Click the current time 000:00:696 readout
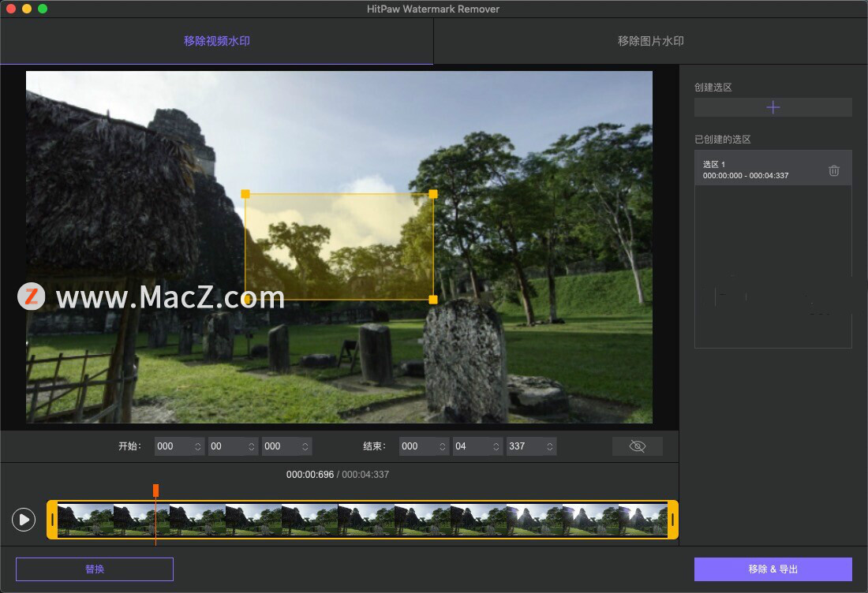Image resolution: width=868 pixels, height=593 pixels. coord(310,475)
